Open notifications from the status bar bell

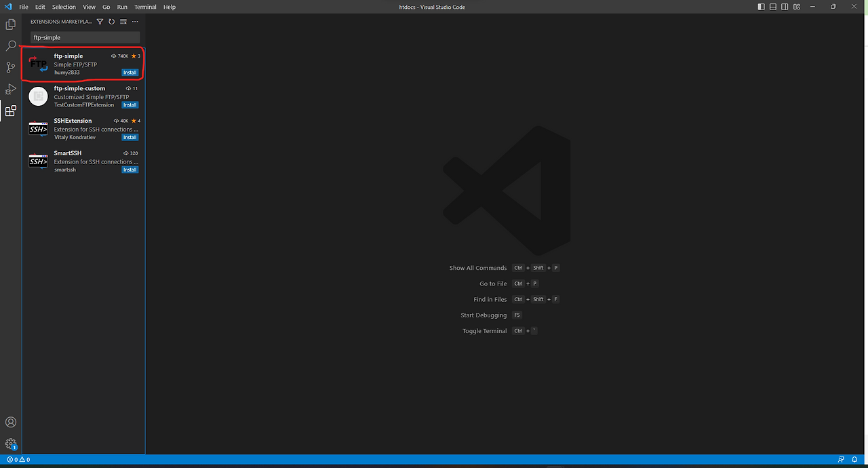coord(854,459)
